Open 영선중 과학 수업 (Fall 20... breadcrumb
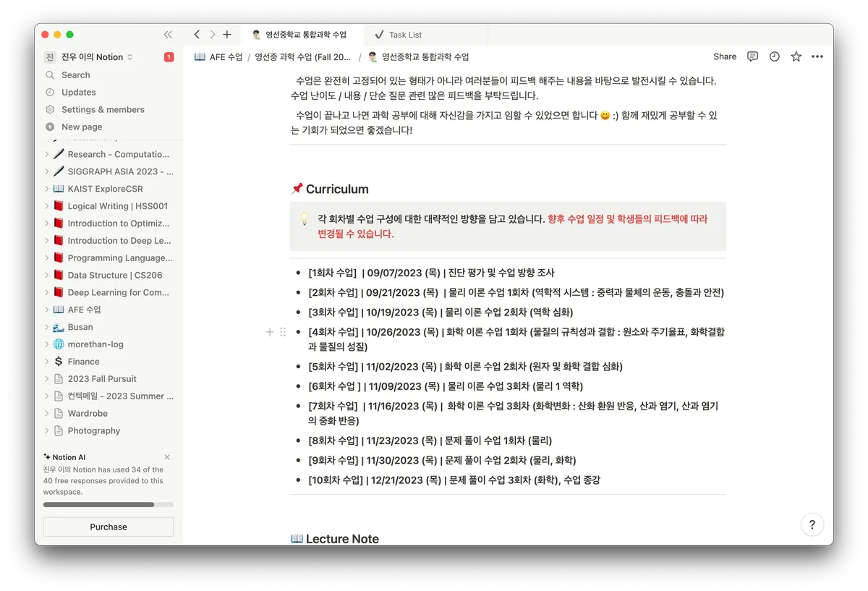Viewport: 868px width, 591px height. tap(303, 56)
